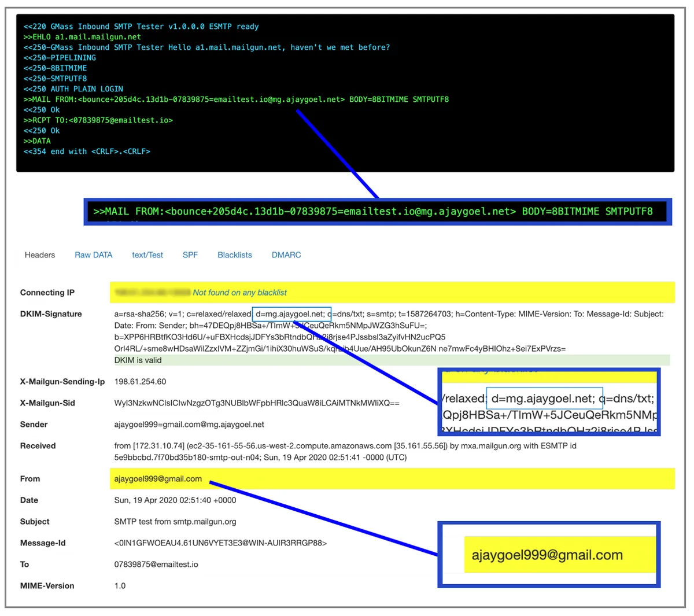Click the 'DKIM is valid' status line
The image size is (694, 616).
138,360
